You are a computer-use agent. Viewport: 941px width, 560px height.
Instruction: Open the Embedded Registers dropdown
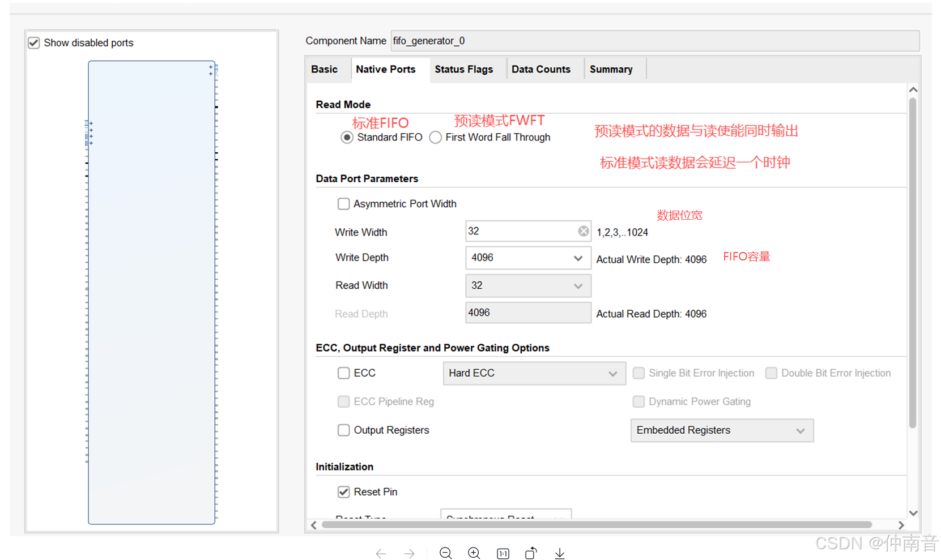click(722, 430)
